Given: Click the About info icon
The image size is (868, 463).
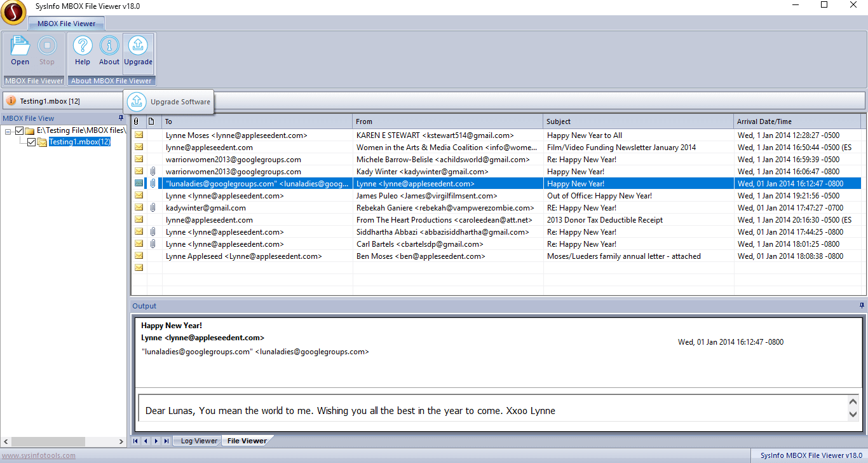Looking at the screenshot, I should 109,46.
